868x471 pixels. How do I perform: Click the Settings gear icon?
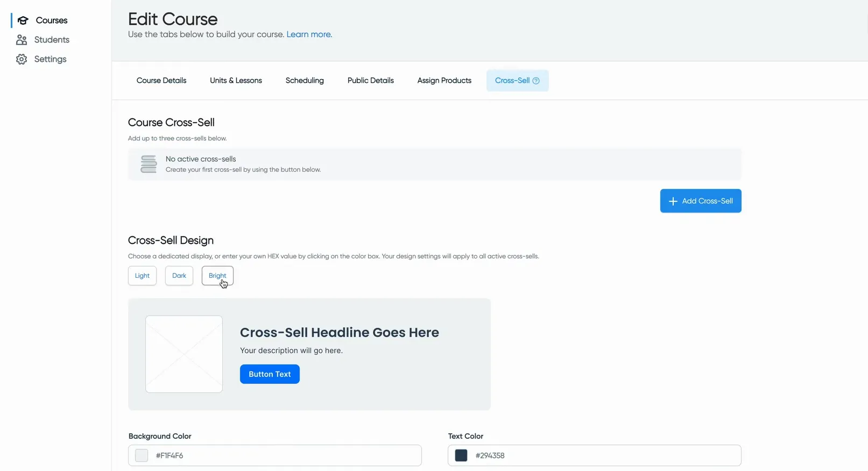pos(22,59)
